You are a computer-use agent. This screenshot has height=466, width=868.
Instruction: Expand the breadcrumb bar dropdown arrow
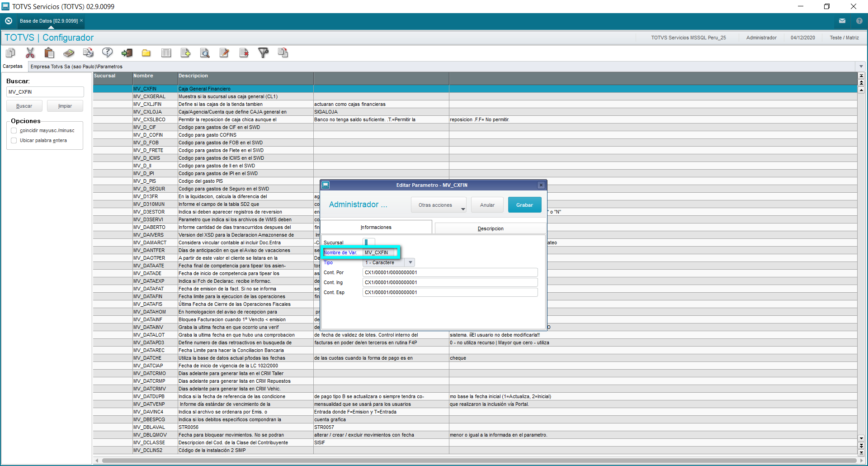(x=861, y=67)
